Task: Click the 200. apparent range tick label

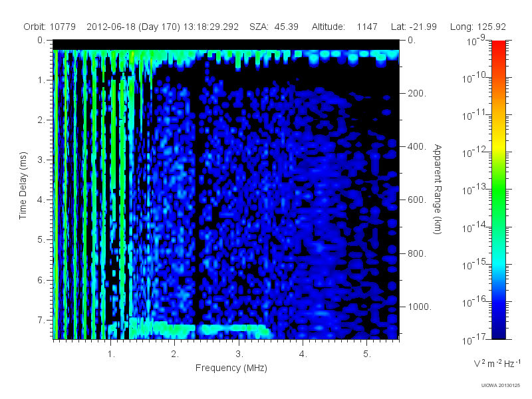Action: pos(417,93)
